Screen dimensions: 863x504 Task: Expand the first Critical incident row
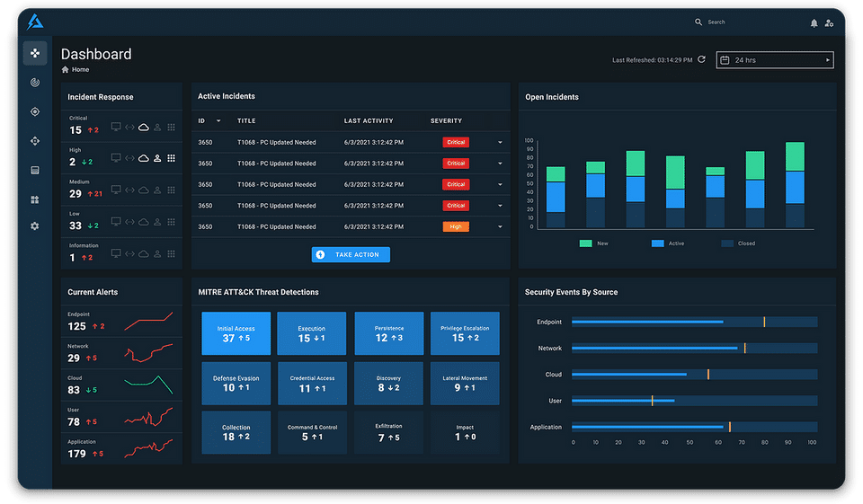[500, 143]
